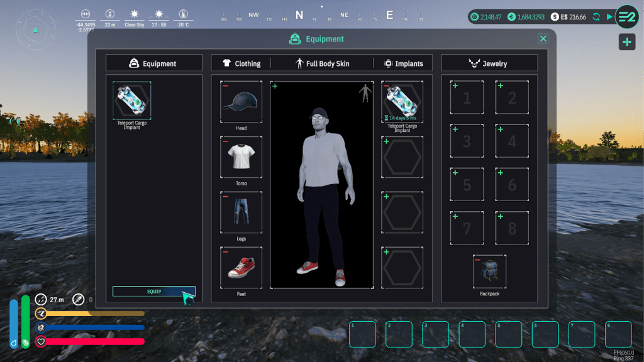Remove the Backpack using its minus icon

coord(478,260)
